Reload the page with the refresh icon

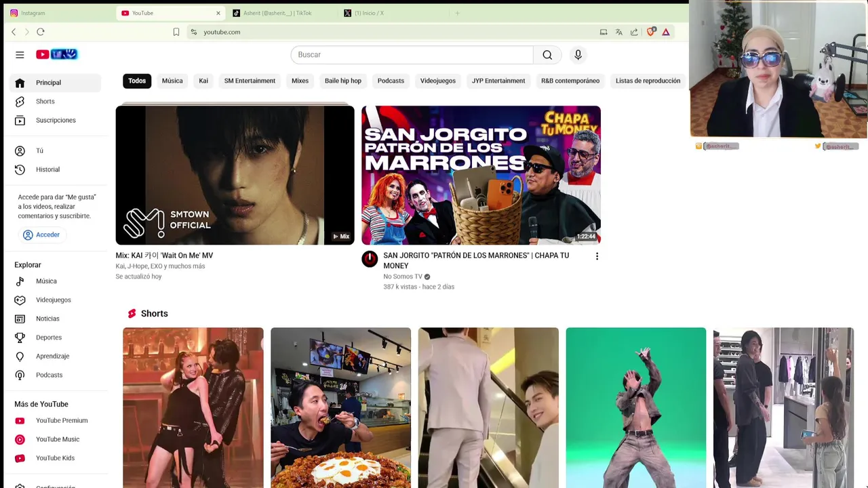coord(41,32)
